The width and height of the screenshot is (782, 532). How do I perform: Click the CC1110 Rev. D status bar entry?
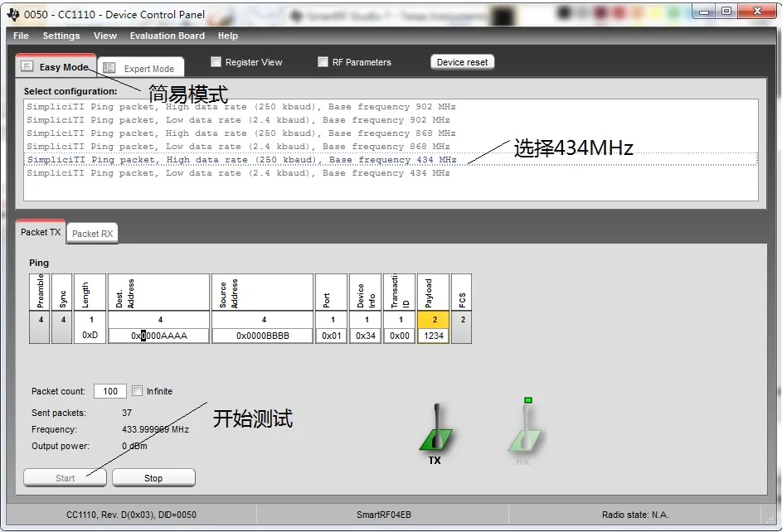(131, 515)
